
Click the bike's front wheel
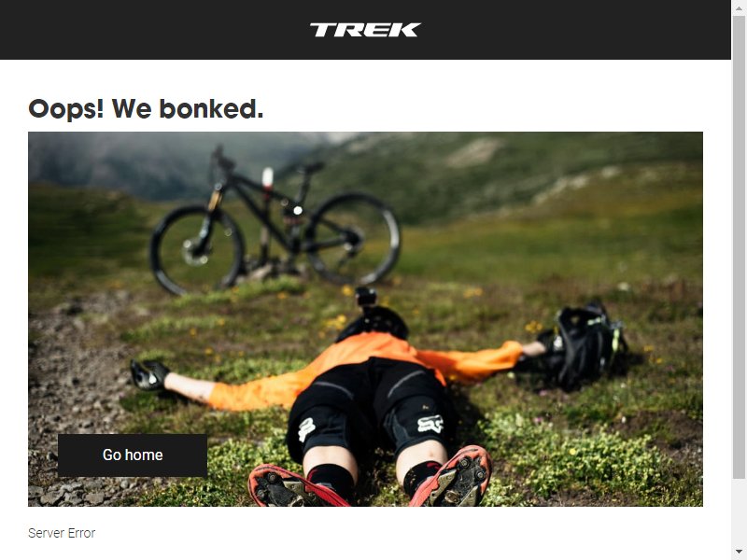coord(197,250)
